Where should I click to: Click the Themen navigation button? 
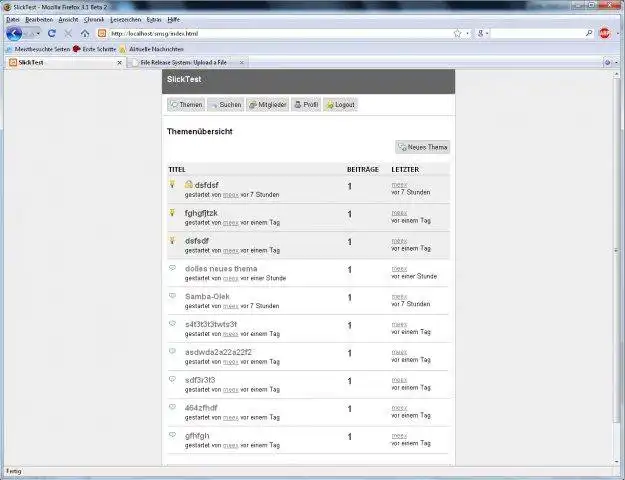tap(186, 104)
